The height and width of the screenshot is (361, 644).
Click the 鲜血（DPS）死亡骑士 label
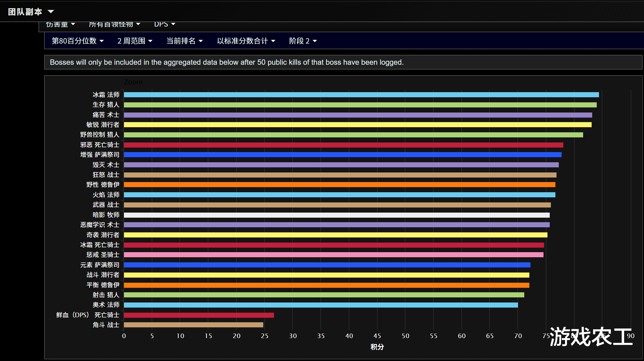88,315
